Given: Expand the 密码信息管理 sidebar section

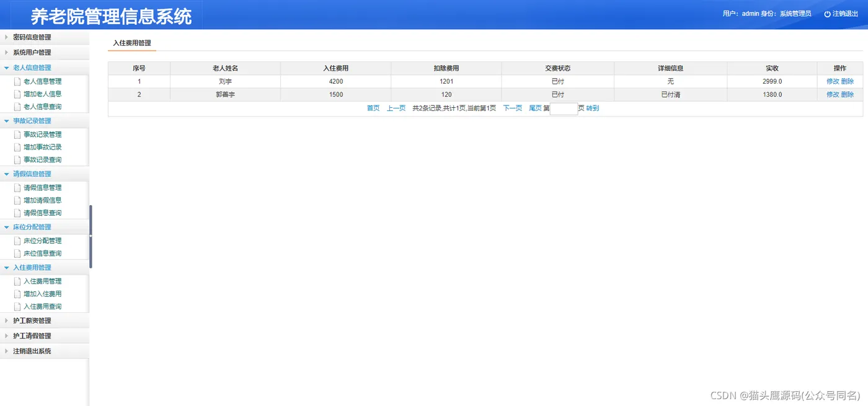Looking at the screenshot, I should [x=45, y=37].
